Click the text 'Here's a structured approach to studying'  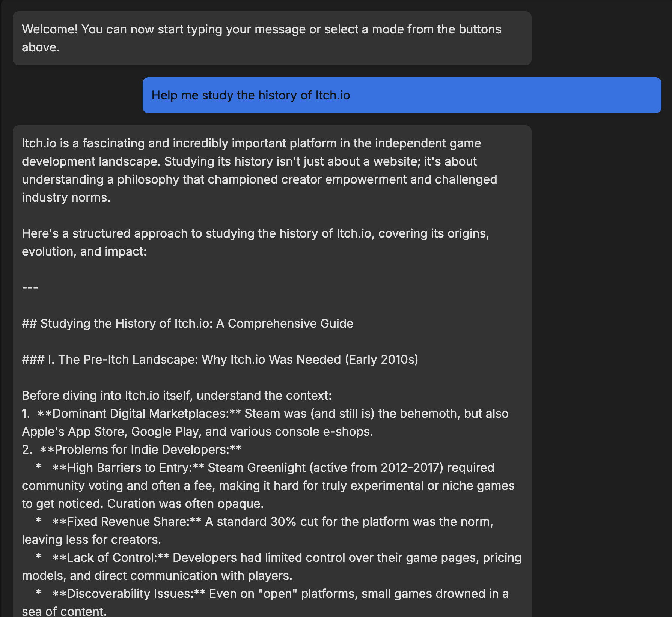pos(255,233)
